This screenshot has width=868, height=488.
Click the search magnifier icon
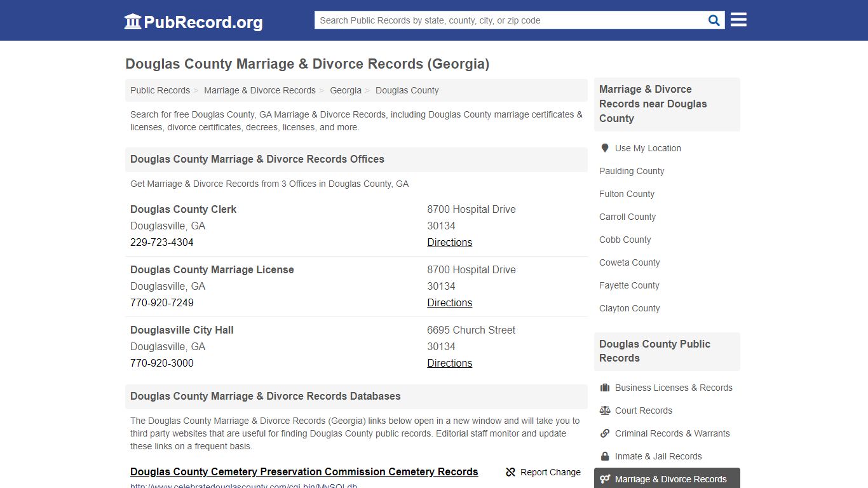click(714, 20)
